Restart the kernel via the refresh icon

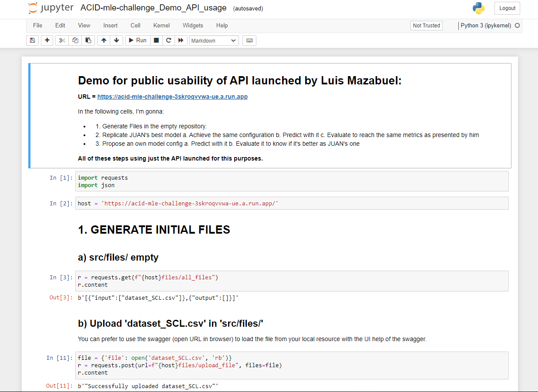click(x=168, y=40)
